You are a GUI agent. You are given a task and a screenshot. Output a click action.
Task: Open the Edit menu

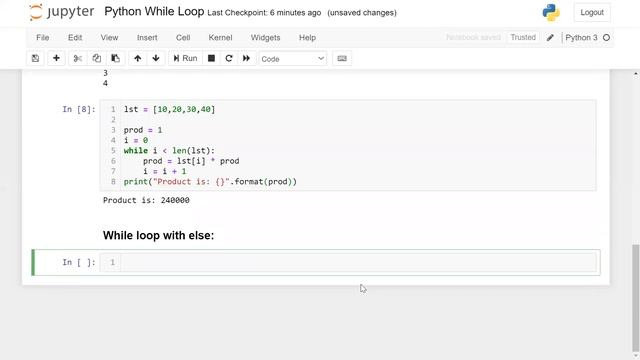click(x=75, y=38)
